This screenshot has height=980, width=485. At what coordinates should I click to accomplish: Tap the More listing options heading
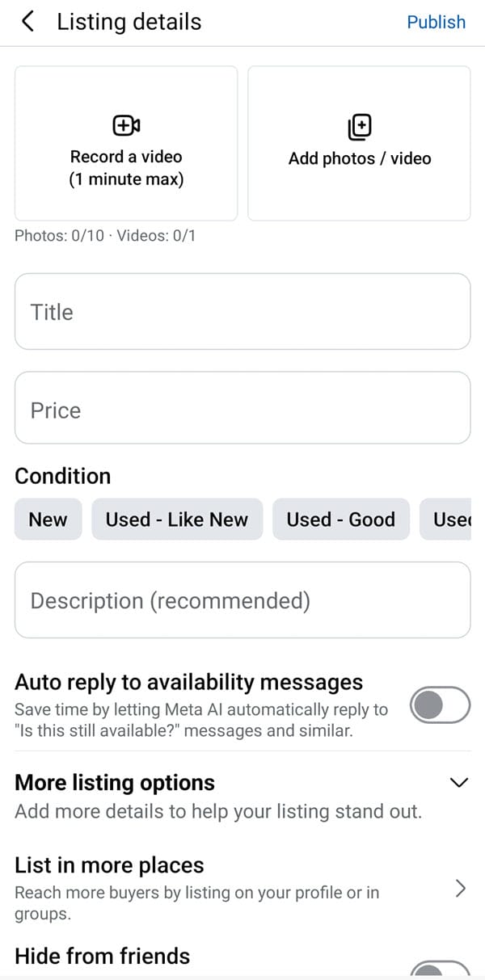tap(115, 782)
